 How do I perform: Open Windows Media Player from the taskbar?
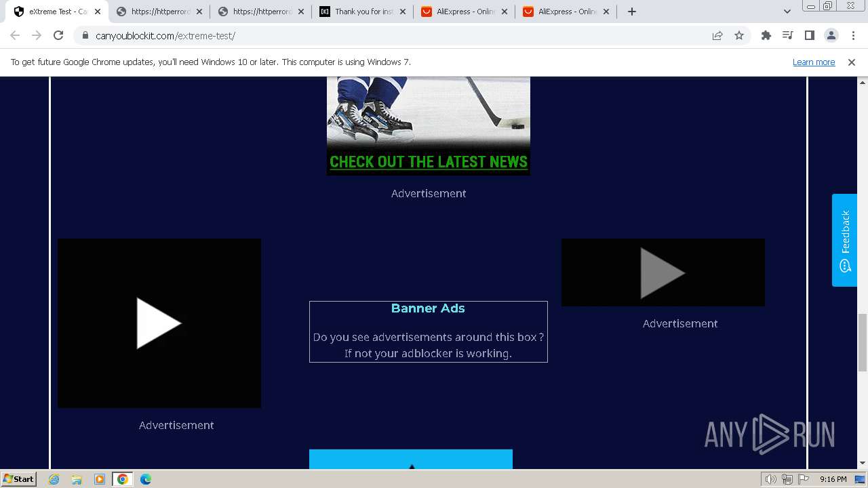(100, 479)
